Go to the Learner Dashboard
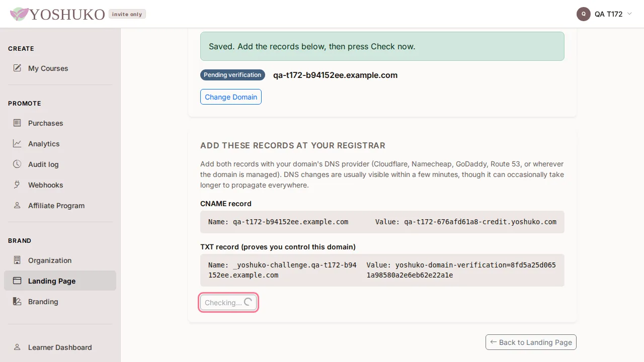 pos(60,347)
